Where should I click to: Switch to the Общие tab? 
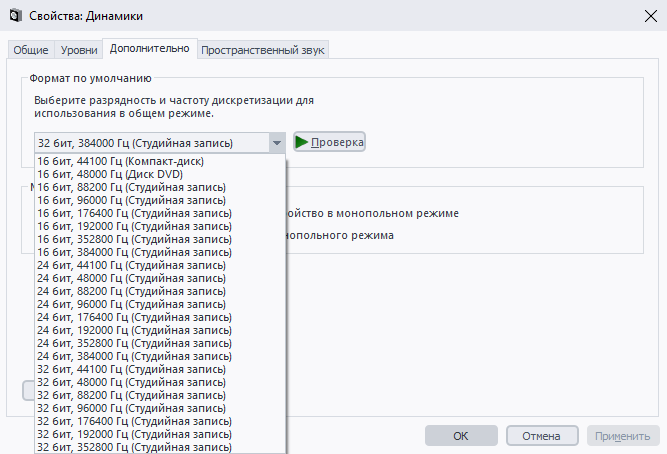click(x=31, y=50)
